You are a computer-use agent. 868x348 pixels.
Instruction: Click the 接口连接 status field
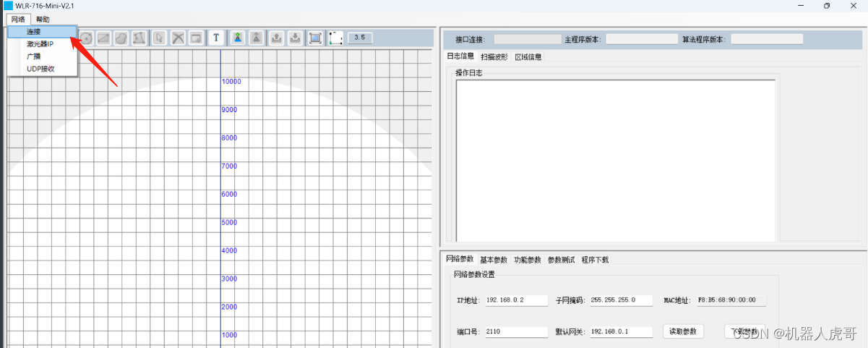coord(528,39)
